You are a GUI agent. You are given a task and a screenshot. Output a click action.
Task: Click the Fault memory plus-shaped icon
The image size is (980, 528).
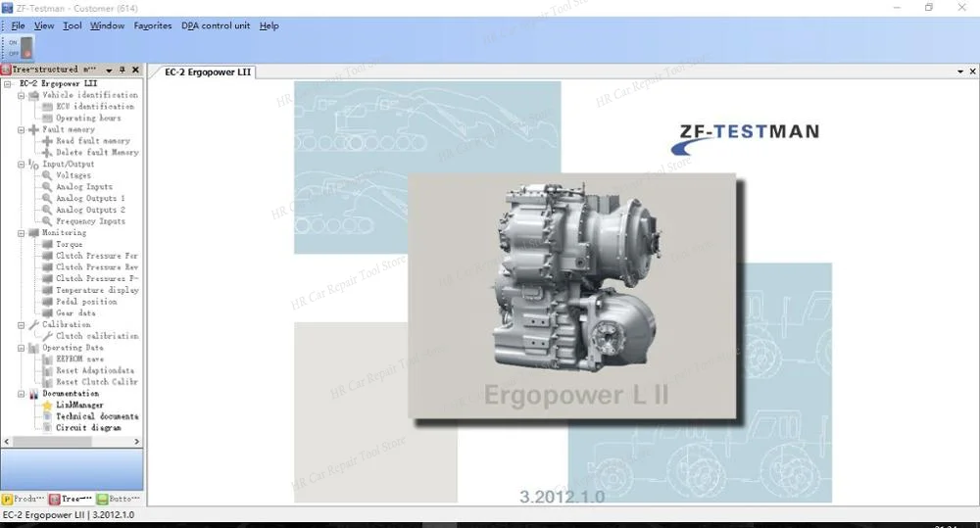coord(33,130)
